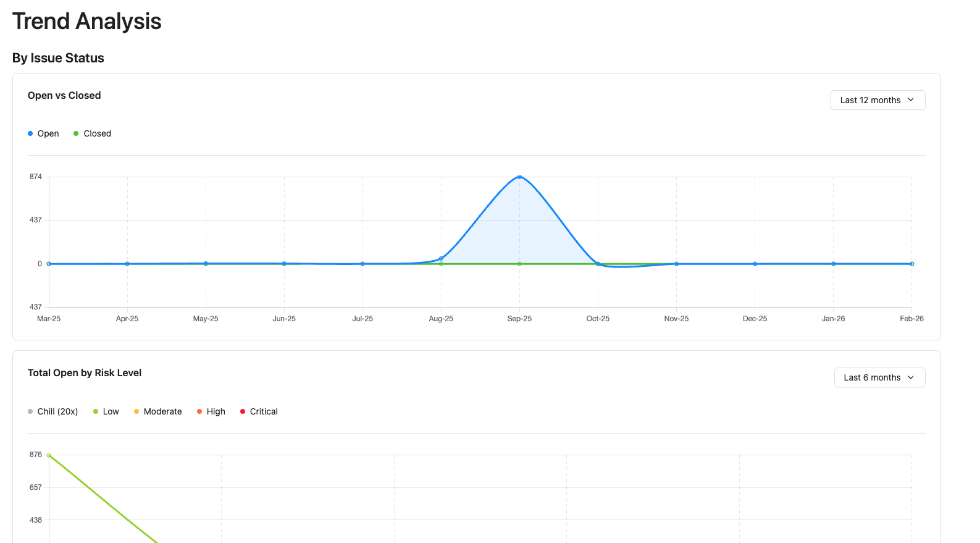
Task: Toggle the Closed series legend item
Action: 92,133
